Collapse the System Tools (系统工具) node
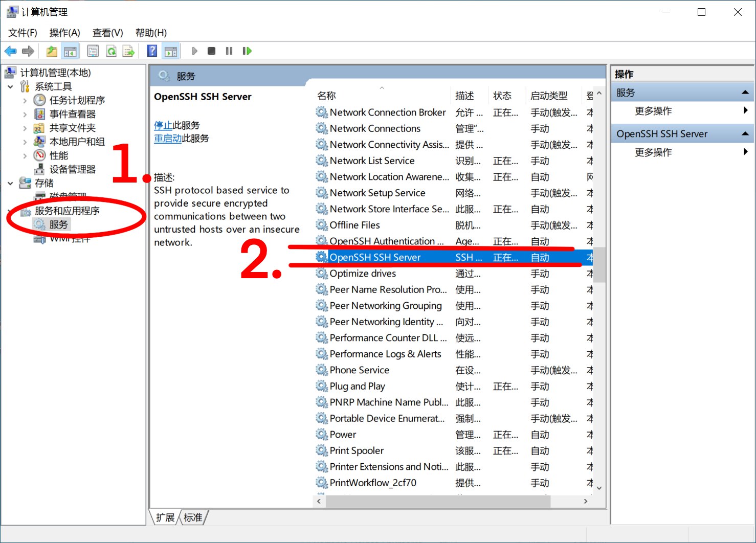Screen dimensions: 756x543 tap(10, 86)
